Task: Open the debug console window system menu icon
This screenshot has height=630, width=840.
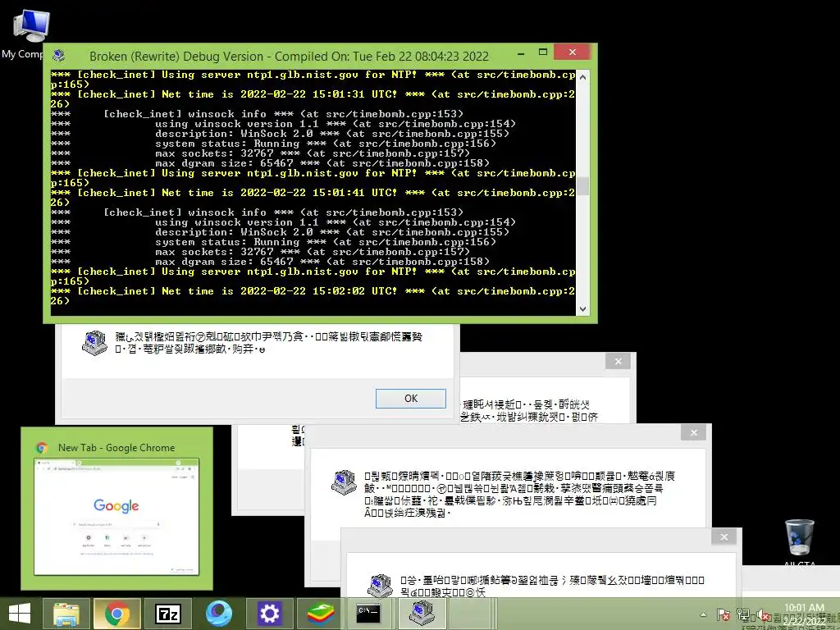Action: click(x=59, y=56)
